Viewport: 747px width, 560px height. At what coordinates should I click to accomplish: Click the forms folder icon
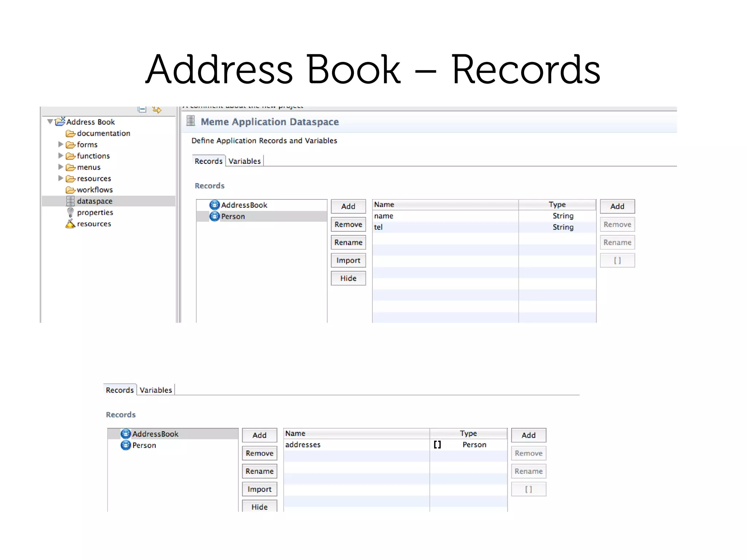click(x=70, y=144)
